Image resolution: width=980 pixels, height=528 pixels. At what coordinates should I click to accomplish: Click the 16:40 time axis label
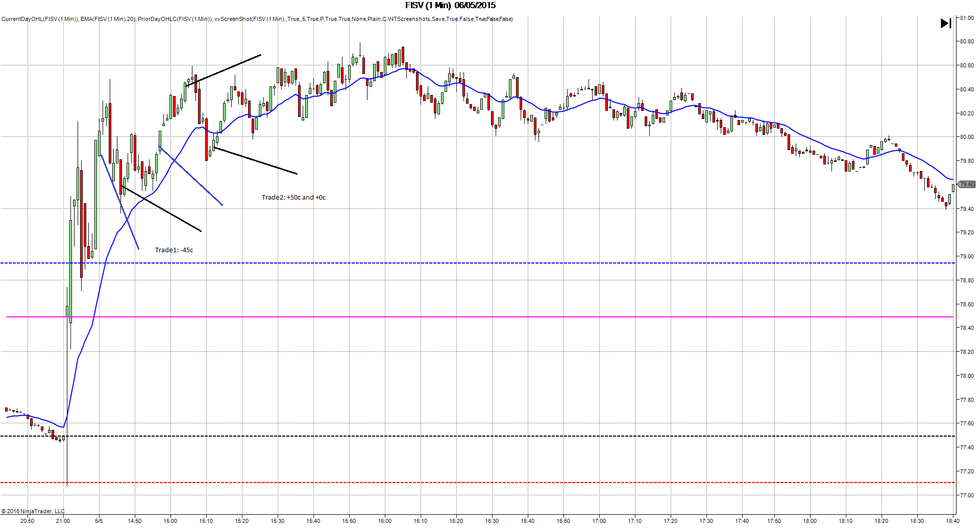(x=528, y=521)
